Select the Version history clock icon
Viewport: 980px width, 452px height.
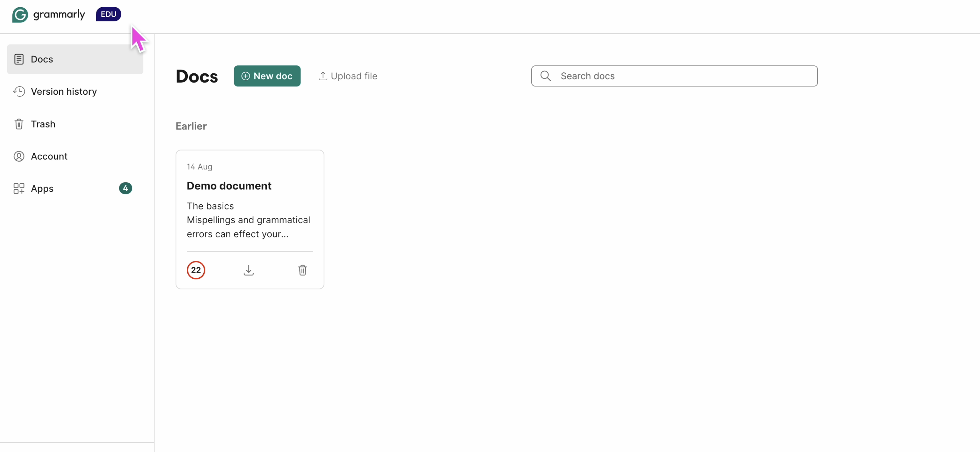tap(19, 91)
